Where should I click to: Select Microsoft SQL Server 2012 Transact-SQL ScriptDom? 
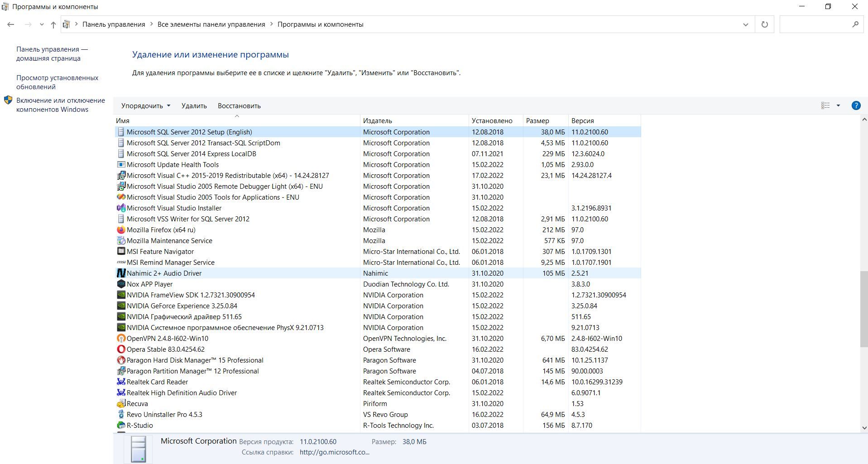[x=378, y=143]
